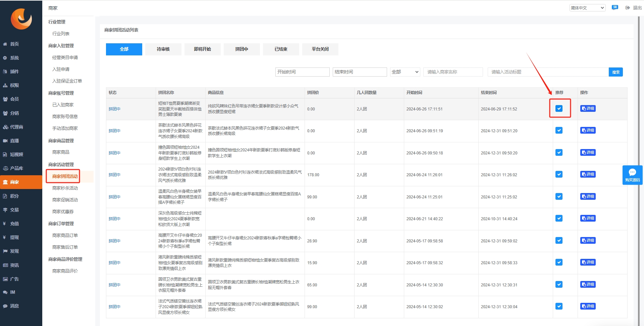The width and height of the screenshot is (644, 326).
Task: Toggle 推荐 checkbox for row starting 2024-06-24 11:25:01
Action: [559, 196]
